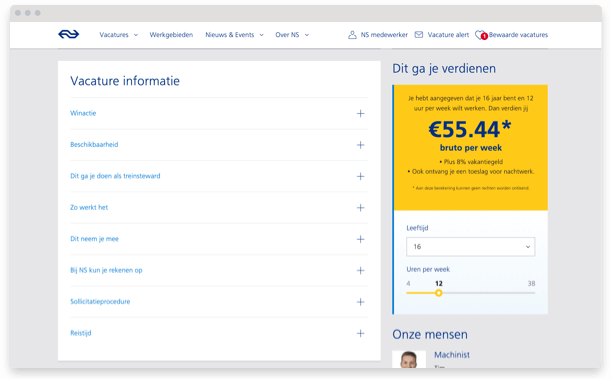This screenshot has height=379, width=611.
Task: Click the maximum hours value 38
Action: (531, 284)
